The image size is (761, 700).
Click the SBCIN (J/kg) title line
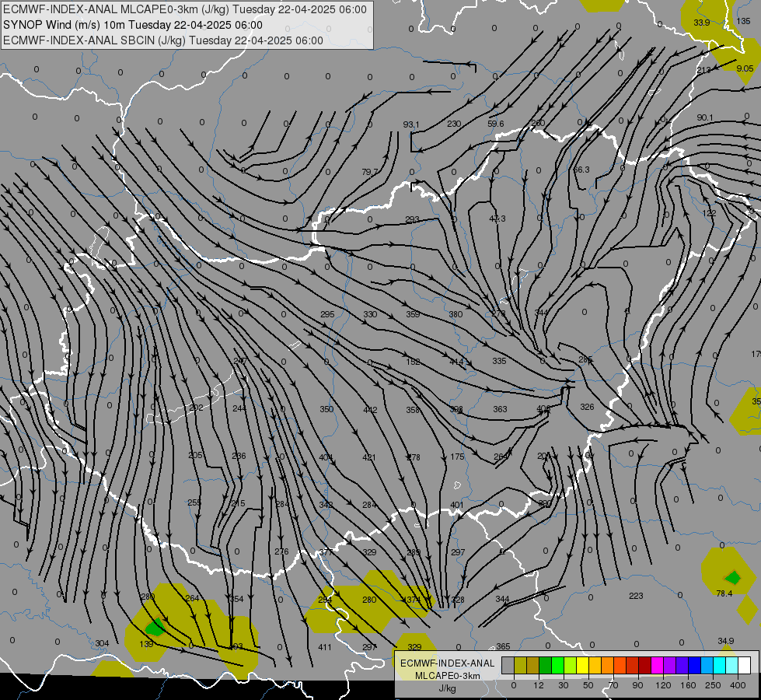click(x=163, y=40)
